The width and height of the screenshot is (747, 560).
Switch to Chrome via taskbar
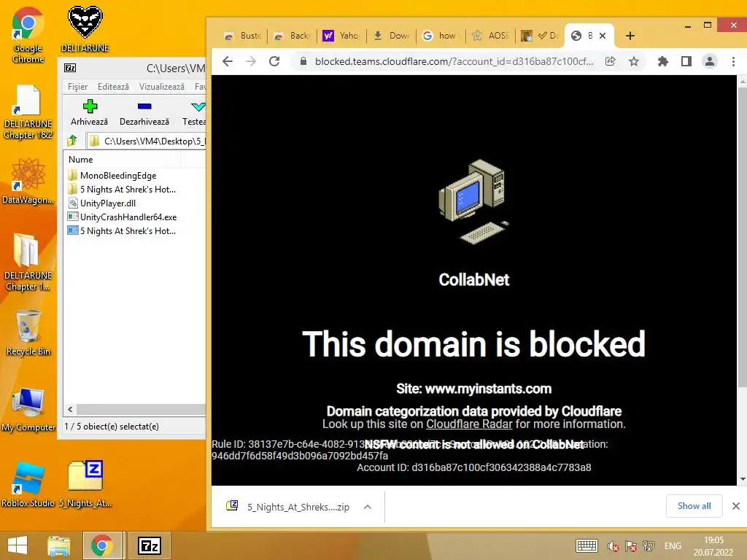(x=102, y=545)
